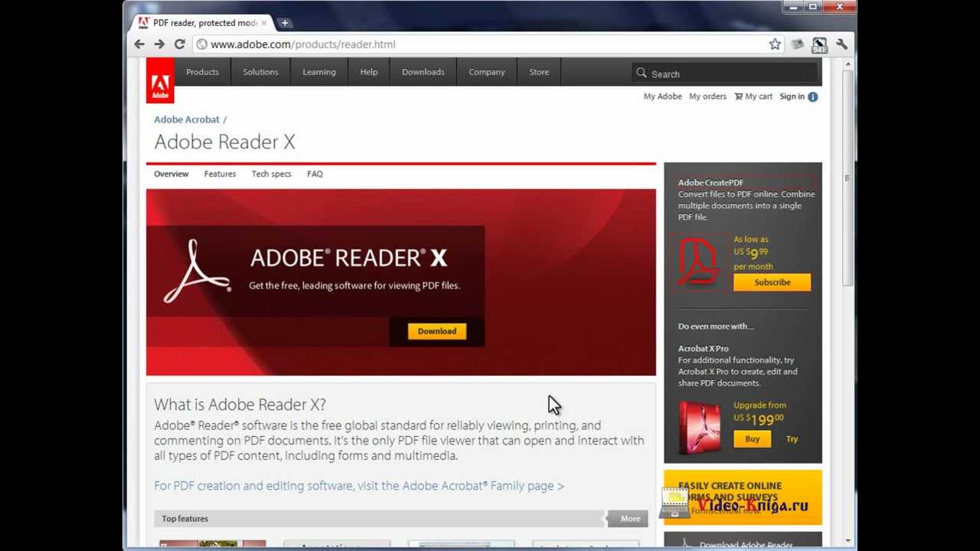Click the 'As low as US $9.99' price text
The width and height of the screenshot is (980, 551).
[x=753, y=253]
